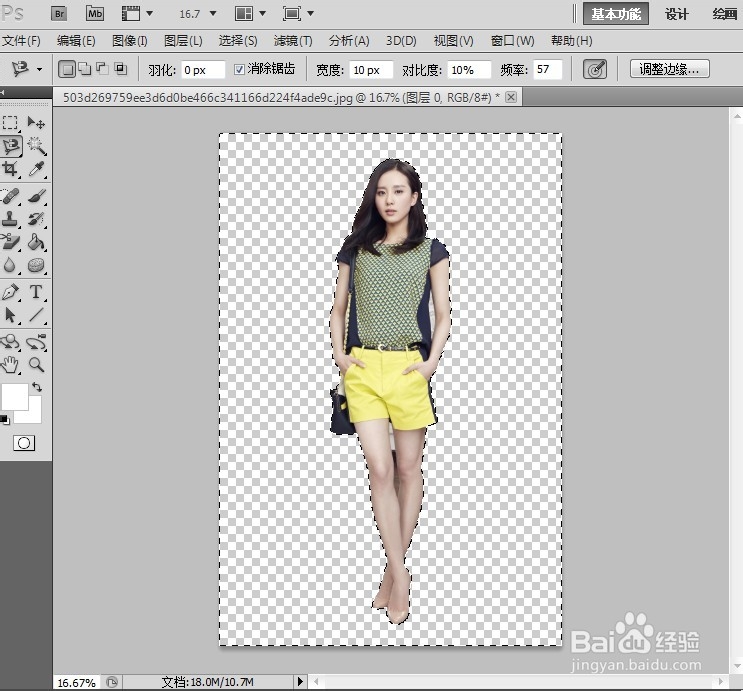Select the Magnetic Lasso tool in toolbox
The height and width of the screenshot is (691, 743).
tap(11, 146)
